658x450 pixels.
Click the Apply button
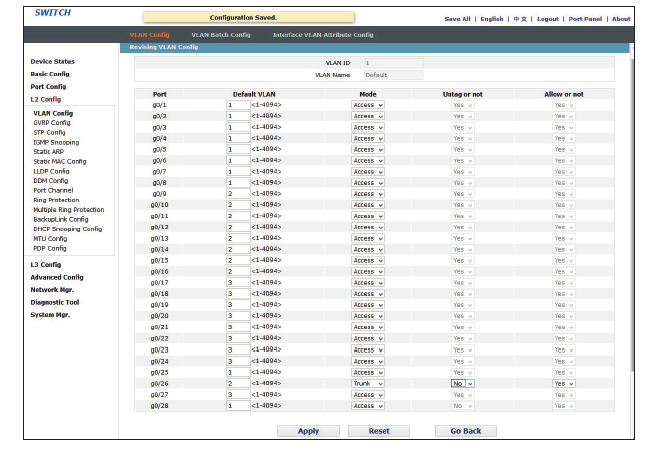tap(309, 431)
